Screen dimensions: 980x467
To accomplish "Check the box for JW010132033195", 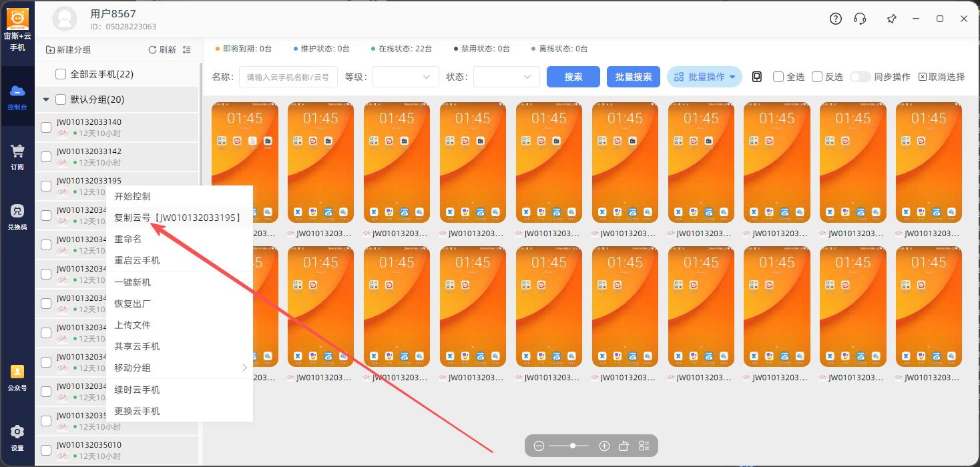I will click(46, 186).
